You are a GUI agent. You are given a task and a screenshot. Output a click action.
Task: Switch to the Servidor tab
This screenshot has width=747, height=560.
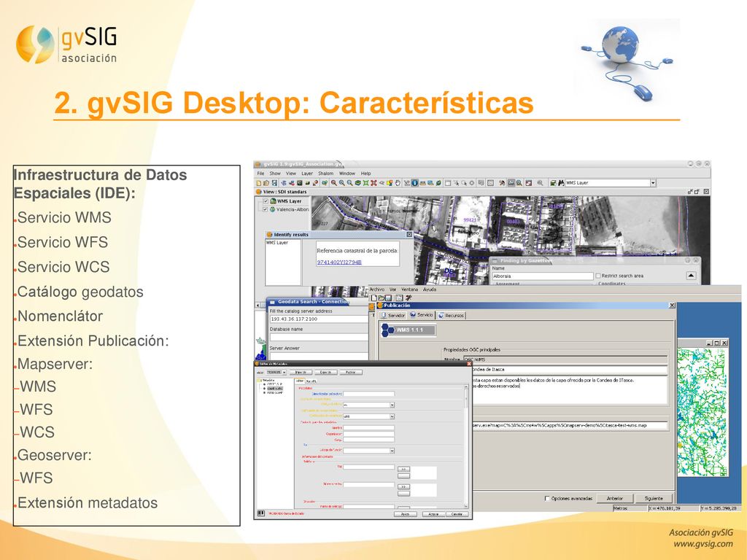[x=393, y=315]
